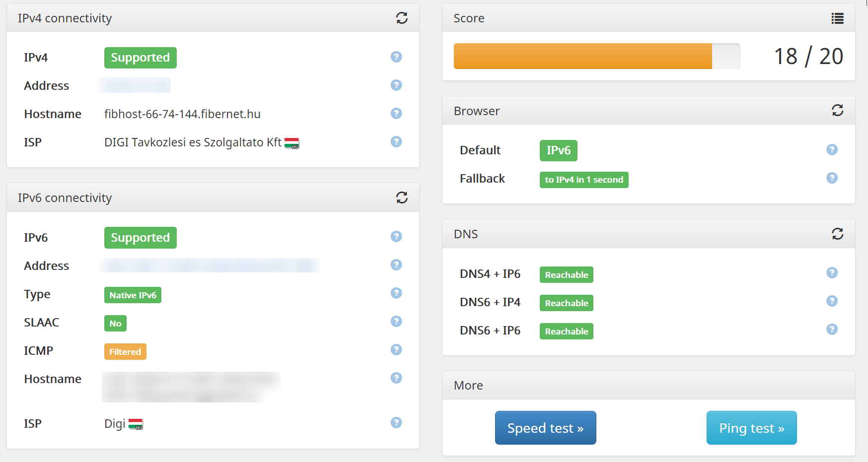Image resolution: width=868 pixels, height=462 pixels.
Task: Refresh the DNS test panel
Action: 837,234
